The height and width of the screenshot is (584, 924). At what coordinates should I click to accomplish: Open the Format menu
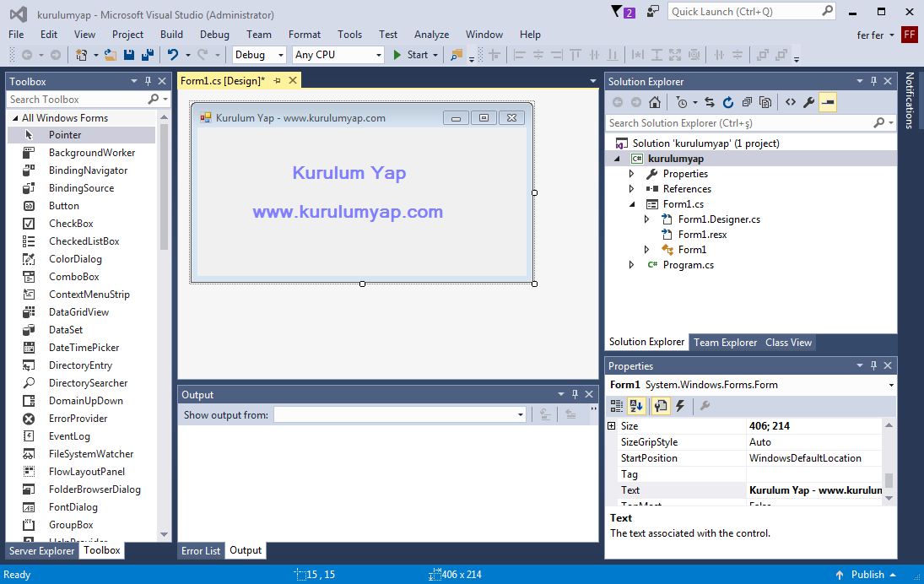click(x=304, y=35)
